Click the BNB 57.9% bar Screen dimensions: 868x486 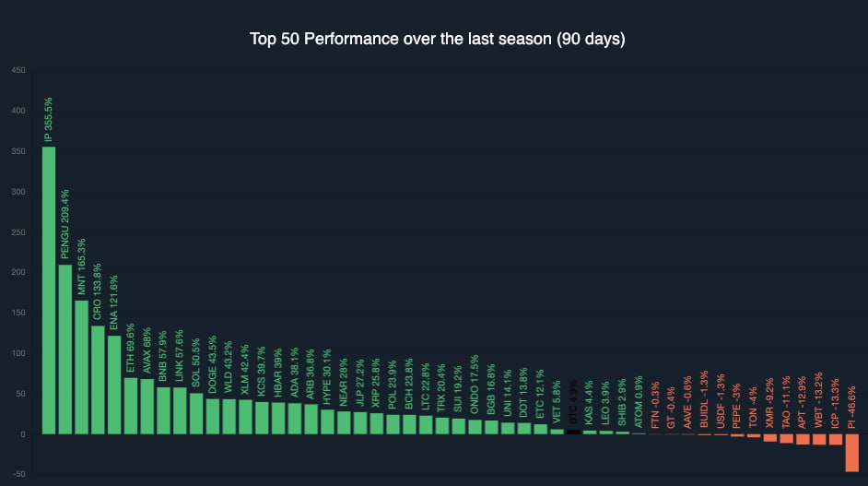(x=163, y=410)
